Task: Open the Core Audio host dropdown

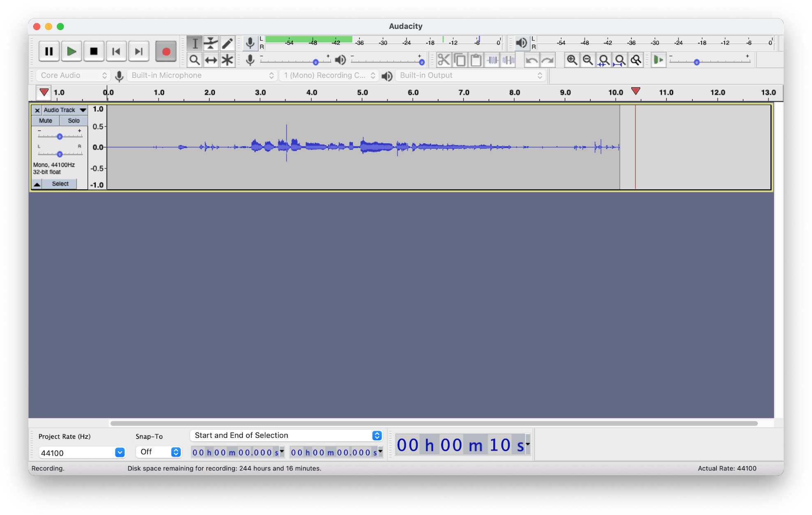Action: click(x=74, y=75)
